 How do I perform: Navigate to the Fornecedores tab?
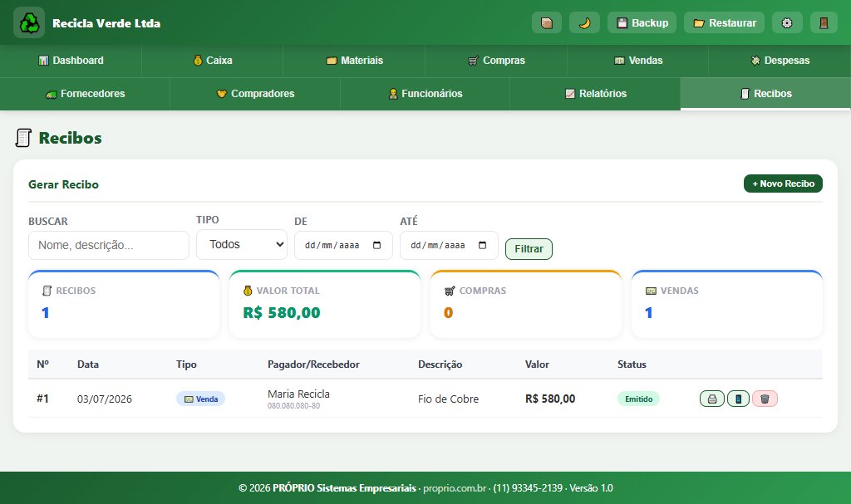tap(86, 94)
